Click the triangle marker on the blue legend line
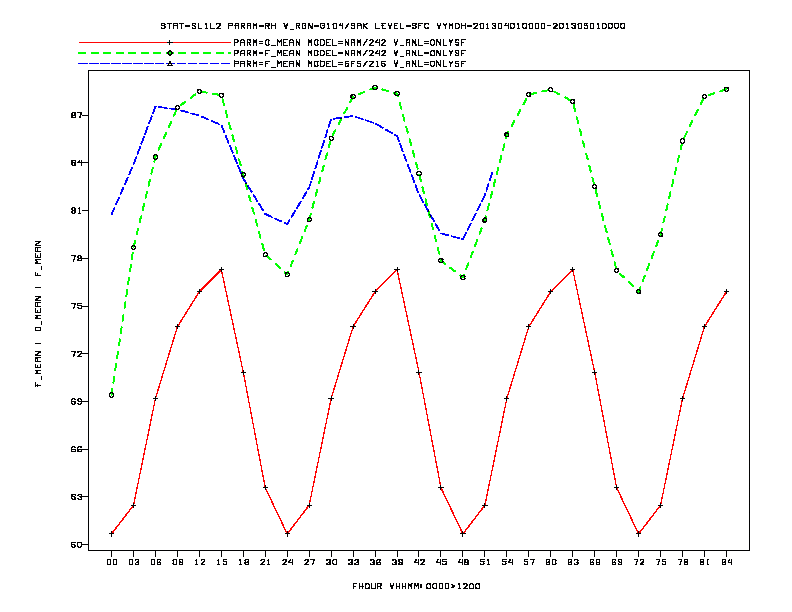The image size is (792, 612). point(170,64)
